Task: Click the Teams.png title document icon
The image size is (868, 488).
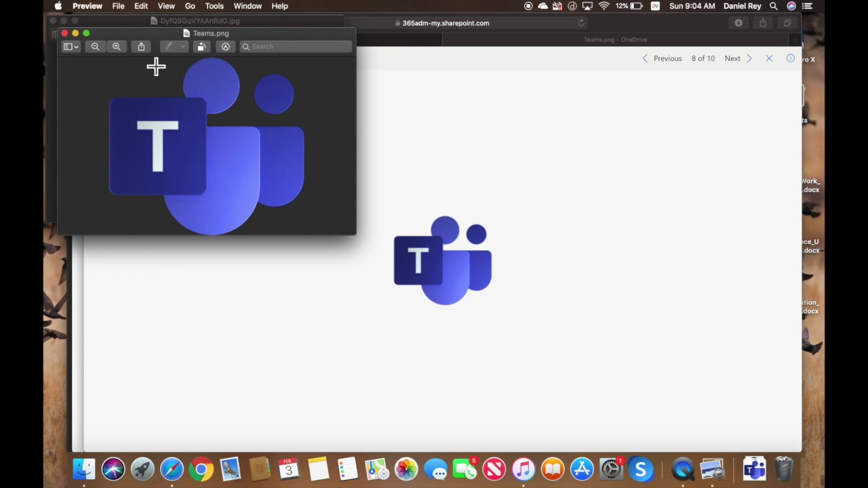Action: tap(186, 33)
